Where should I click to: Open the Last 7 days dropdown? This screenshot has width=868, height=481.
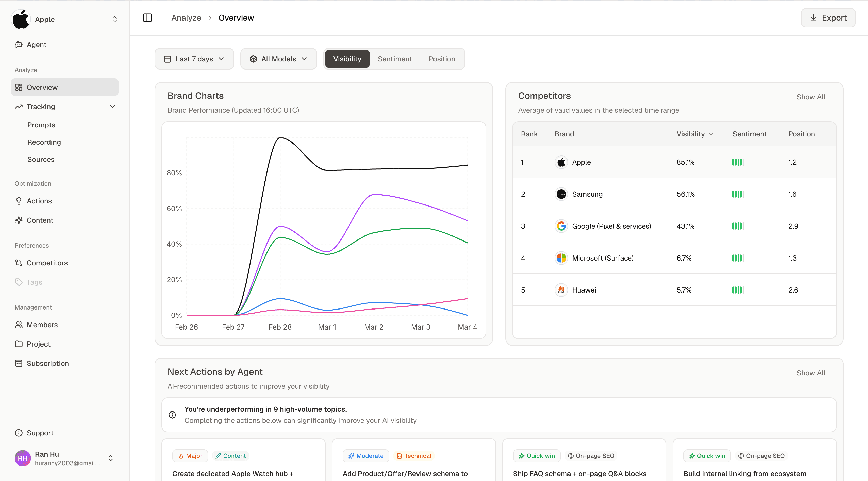pos(194,59)
